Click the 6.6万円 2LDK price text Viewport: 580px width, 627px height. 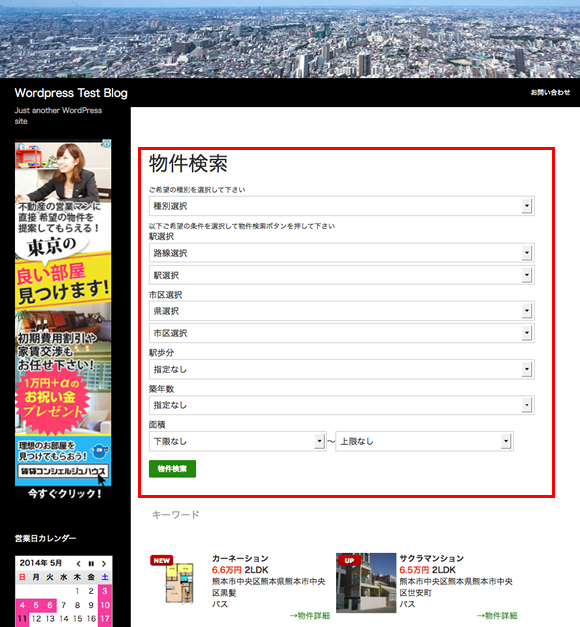coord(240,570)
